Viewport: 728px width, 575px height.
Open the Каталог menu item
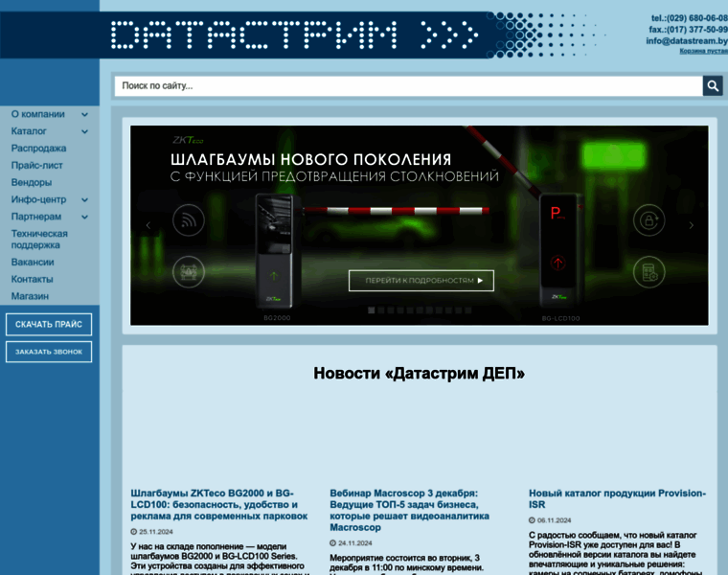29,131
